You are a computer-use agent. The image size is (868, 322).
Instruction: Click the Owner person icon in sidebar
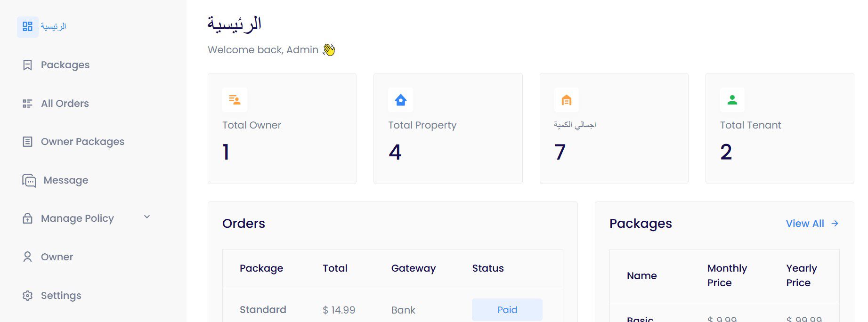click(x=28, y=257)
